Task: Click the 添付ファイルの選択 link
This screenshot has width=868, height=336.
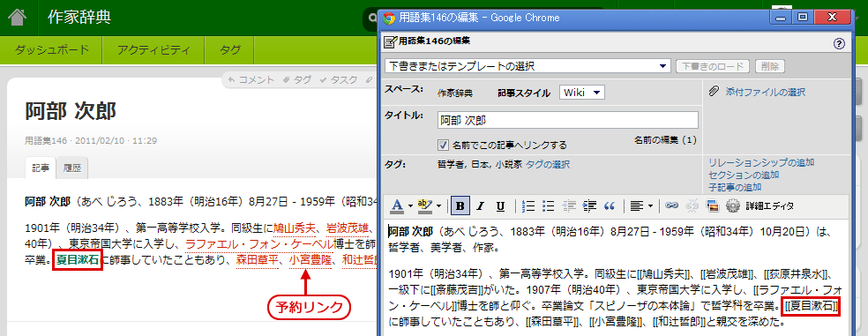Action: (x=765, y=93)
